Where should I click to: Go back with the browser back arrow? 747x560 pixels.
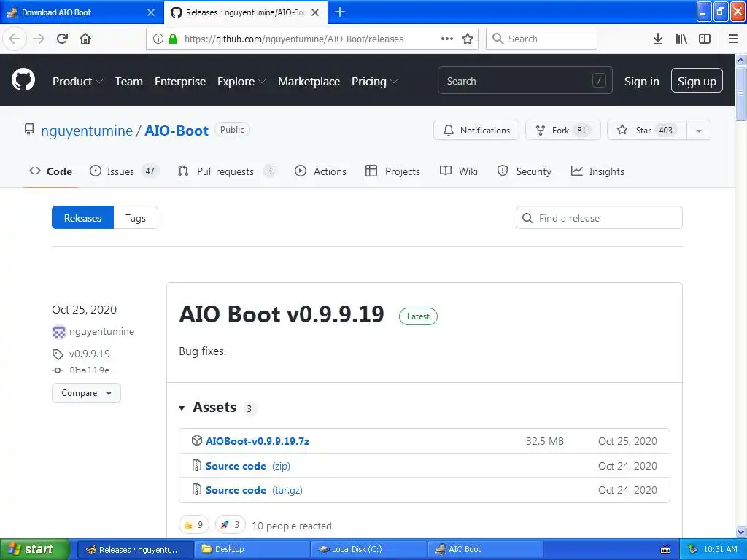coord(15,39)
